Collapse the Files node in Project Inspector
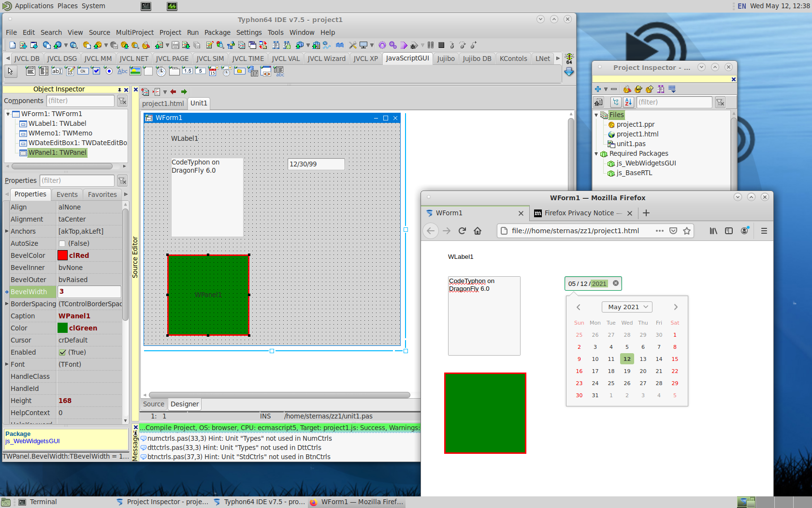Viewport: 812px width, 508px height. [596, 115]
